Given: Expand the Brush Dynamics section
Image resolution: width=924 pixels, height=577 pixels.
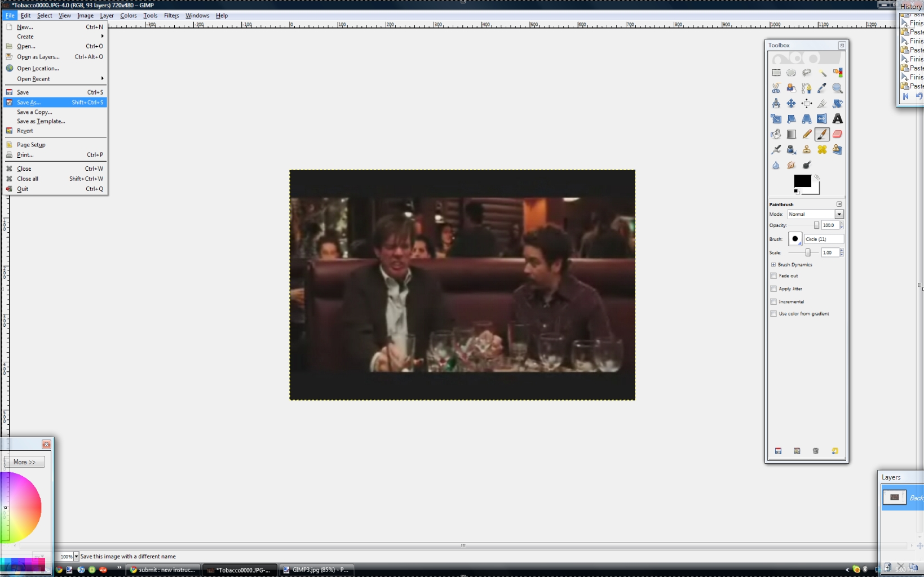Looking at the screenshot, I should pyautogui.click(x=773, y=265).
